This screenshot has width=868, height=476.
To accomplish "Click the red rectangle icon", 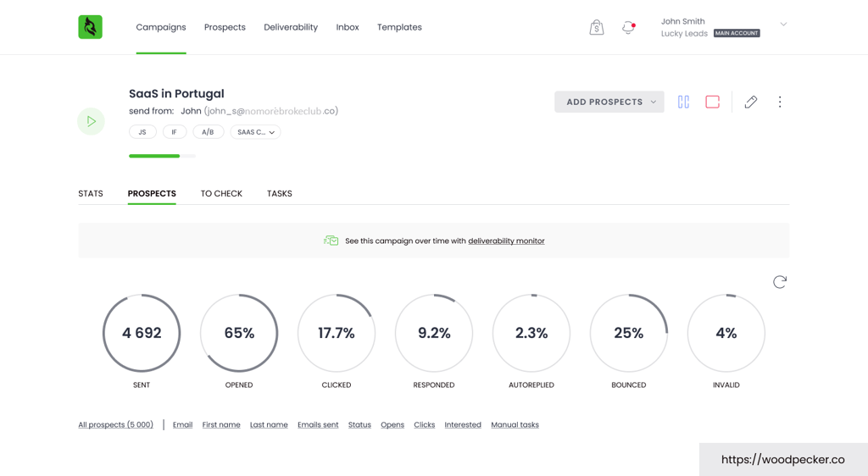I will [712, 102].
